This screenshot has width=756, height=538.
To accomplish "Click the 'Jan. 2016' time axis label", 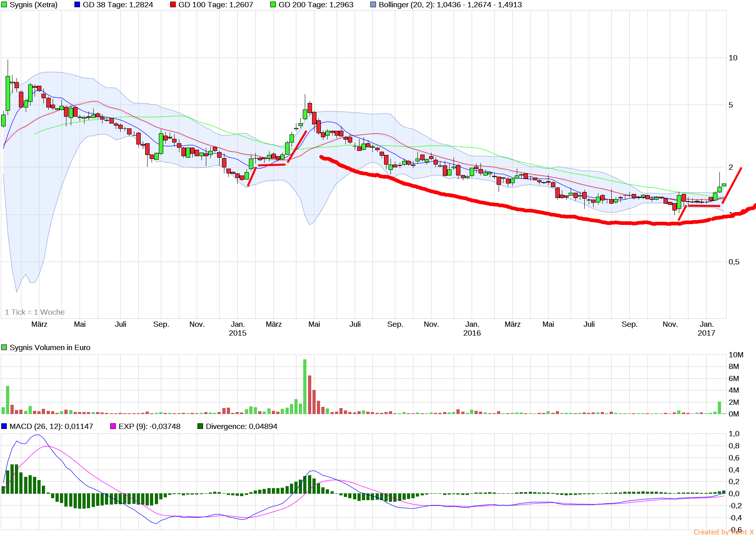I will [x=472, y=329].
